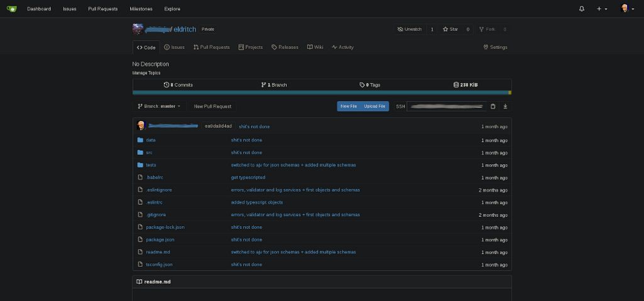Open the plus create-new dropdown
This screenshot has height=301, width=644.
(602, 9)
